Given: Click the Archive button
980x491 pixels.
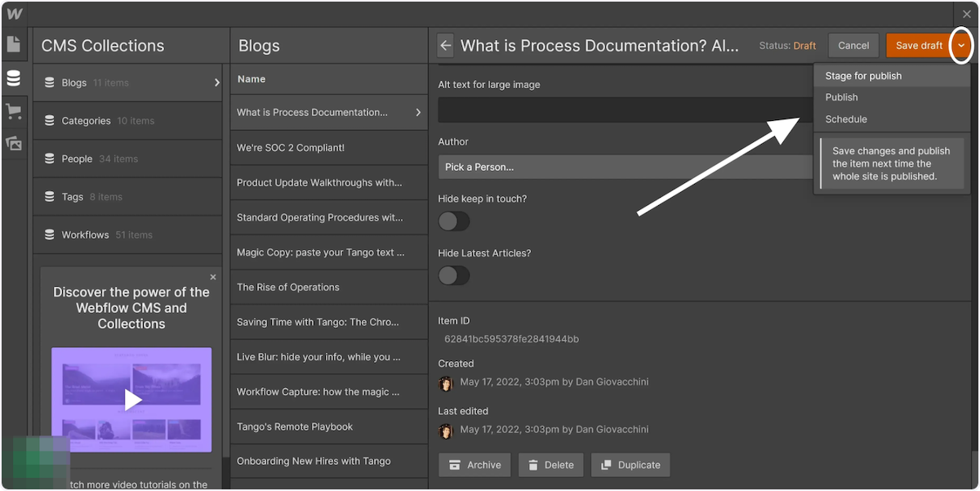Looking at the screenshot, I should click(x=474, y=465).
